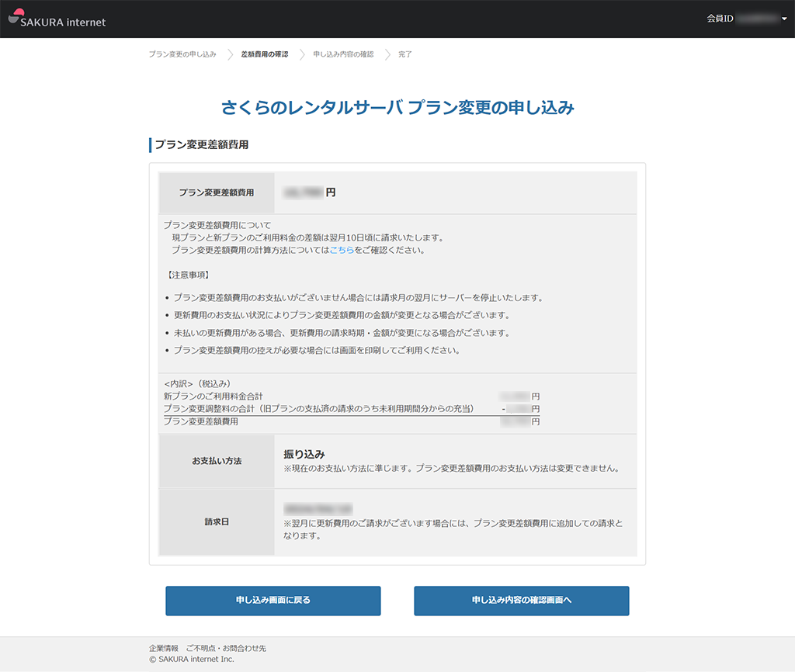Click the 請求日 row label
This screenshot has height=672, width=795.
pyautogui.click(x=217, y=522)
